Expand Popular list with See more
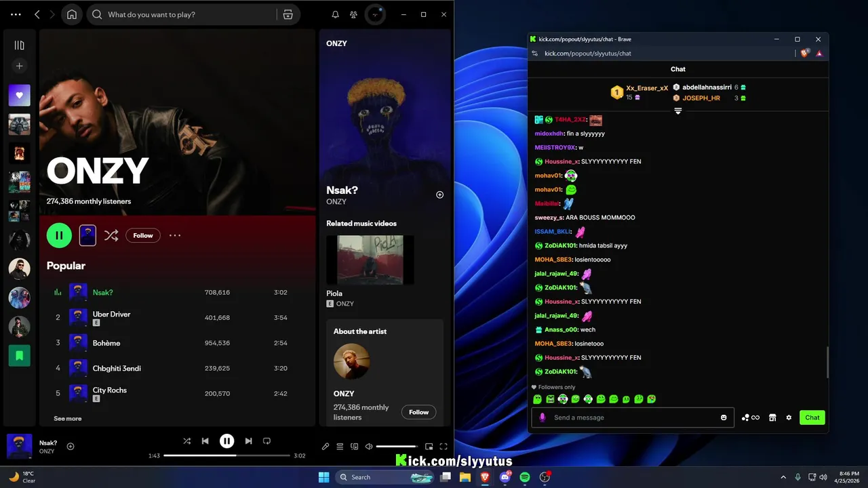 pos(68,418)
